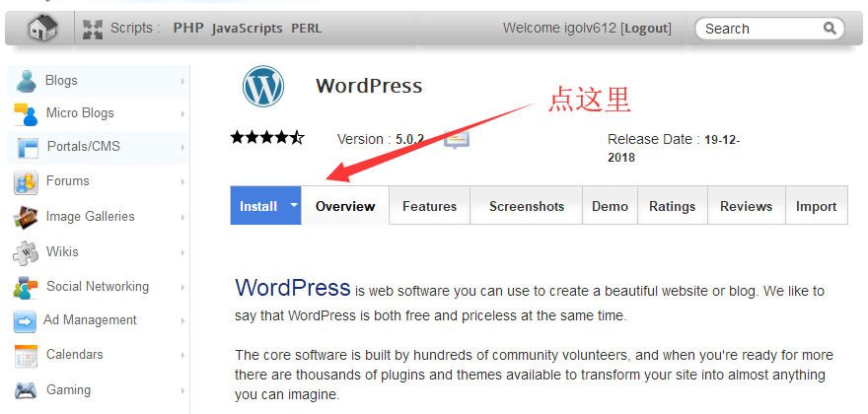The height and width of the screenshot is (414, 868).
Task: Open the Reviews tab
Action: click(747, 206)
